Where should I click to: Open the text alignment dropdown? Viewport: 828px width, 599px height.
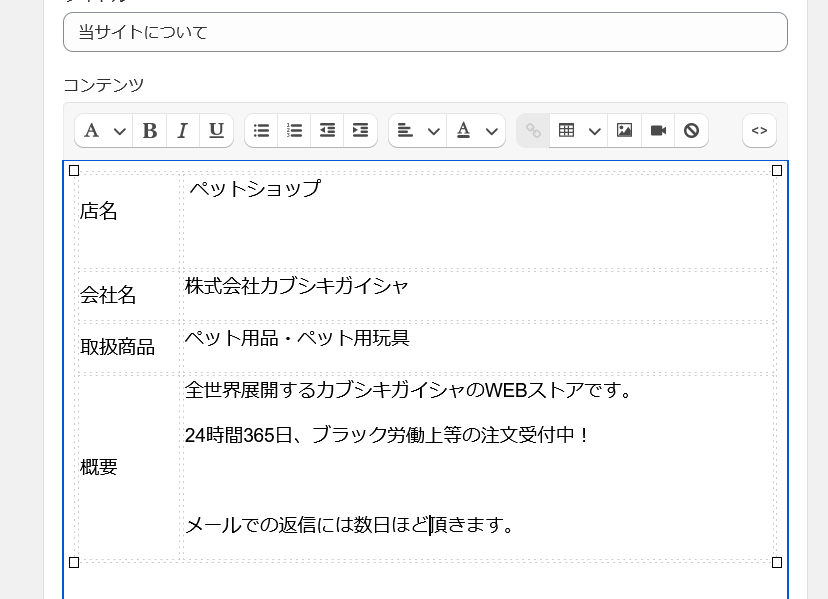[x=417, y=131]
